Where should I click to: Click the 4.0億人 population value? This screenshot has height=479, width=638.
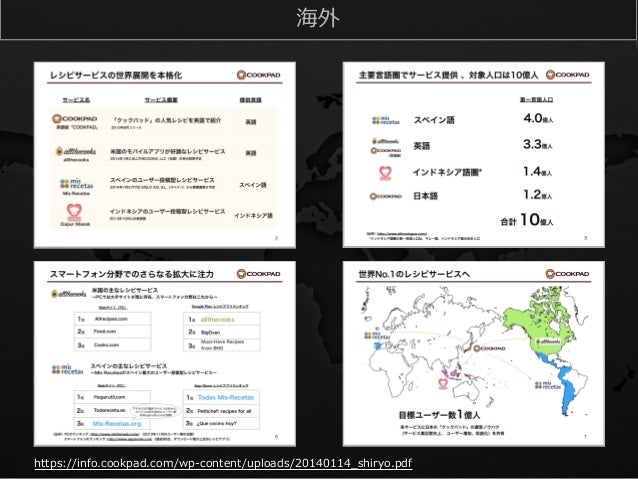click(x=538, y=118)
